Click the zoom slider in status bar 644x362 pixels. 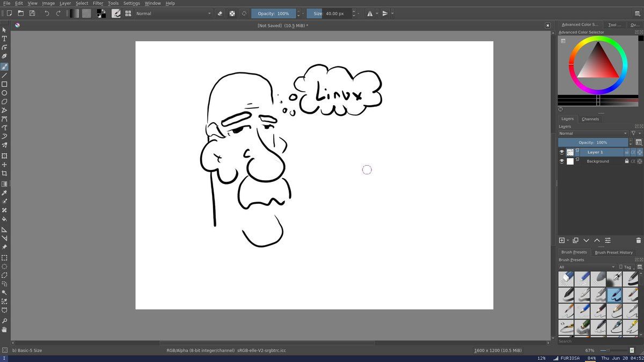click(614, 350)
